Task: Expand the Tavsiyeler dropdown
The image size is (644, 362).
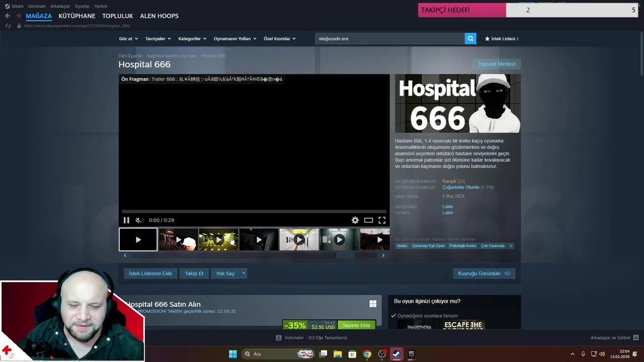Action: coord(158,39)
